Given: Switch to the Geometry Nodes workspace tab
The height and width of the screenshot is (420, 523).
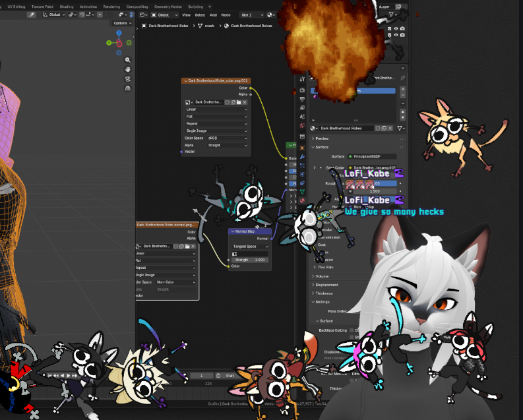Looking at the screenshot, I should tap(167, 7).
